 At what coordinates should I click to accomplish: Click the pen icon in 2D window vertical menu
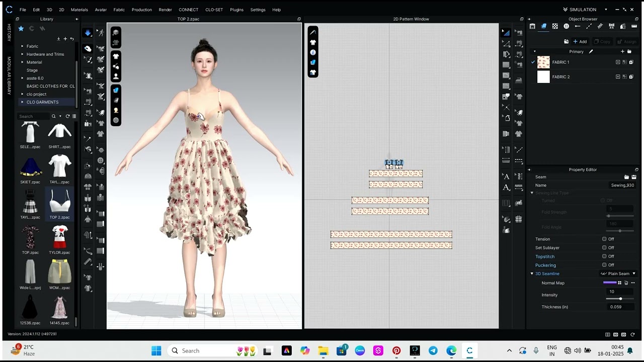tap(313, 32)
